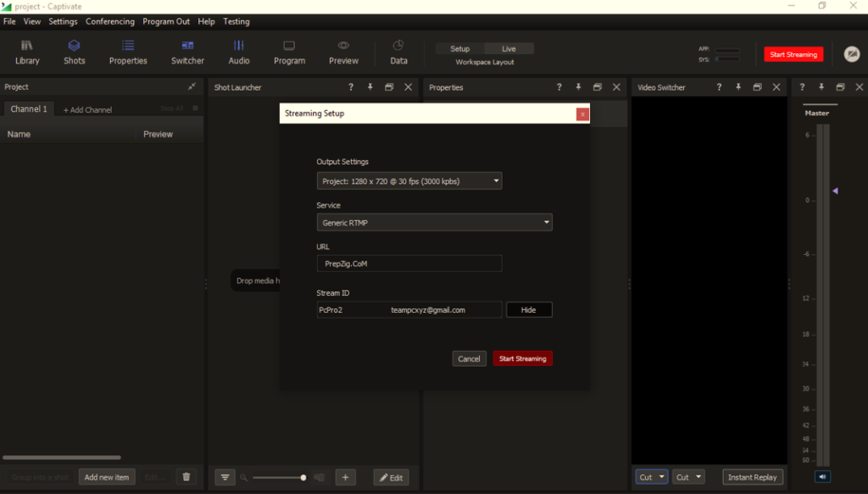Click the Shot Launcher zoom slider handle
Viewport: 868px width, 494px height.
click(303, 477)
